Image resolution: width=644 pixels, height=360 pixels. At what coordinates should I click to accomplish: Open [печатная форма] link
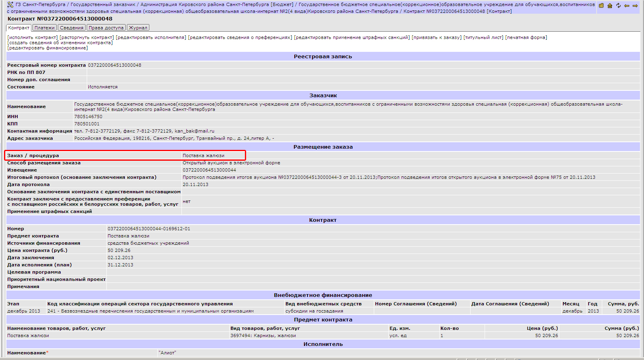coord(526,37)
